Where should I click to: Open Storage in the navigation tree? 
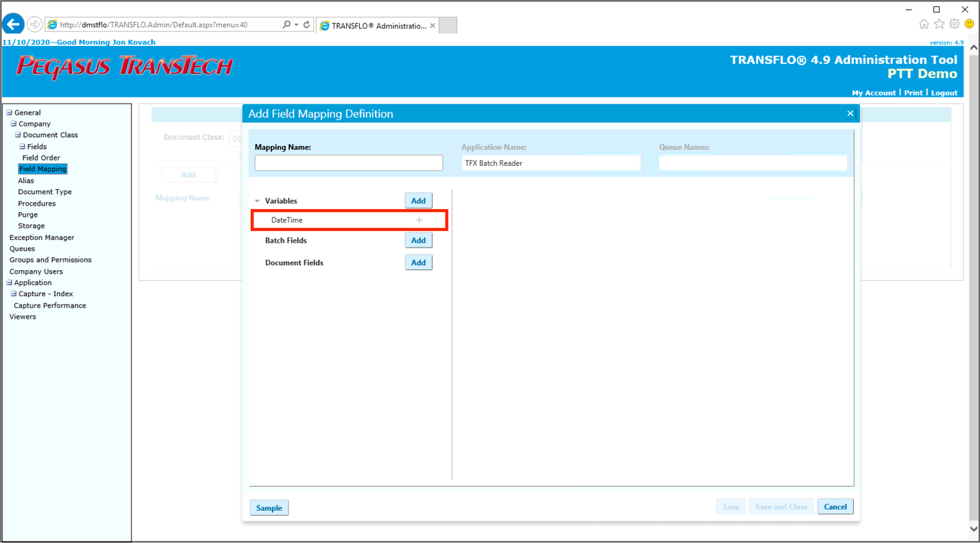(32, 226)
